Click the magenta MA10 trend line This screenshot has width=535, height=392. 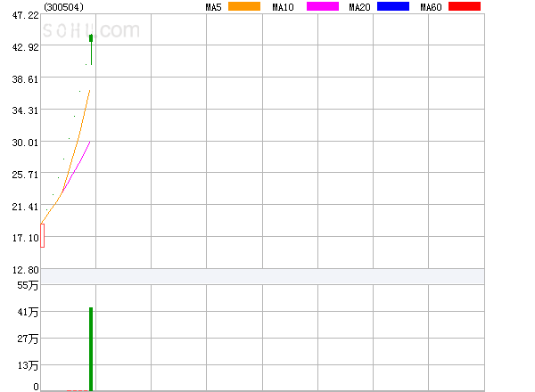click(76, 167)
